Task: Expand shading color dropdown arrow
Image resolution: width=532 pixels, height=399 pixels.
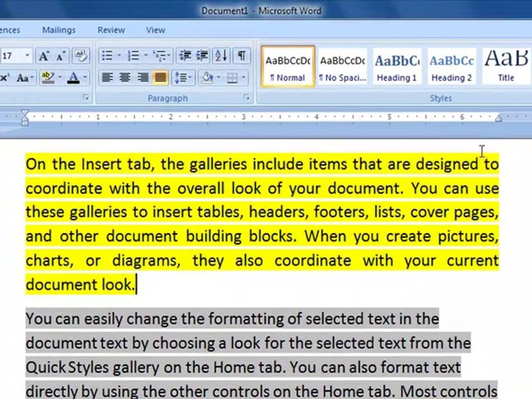Action: coord(219,78)
